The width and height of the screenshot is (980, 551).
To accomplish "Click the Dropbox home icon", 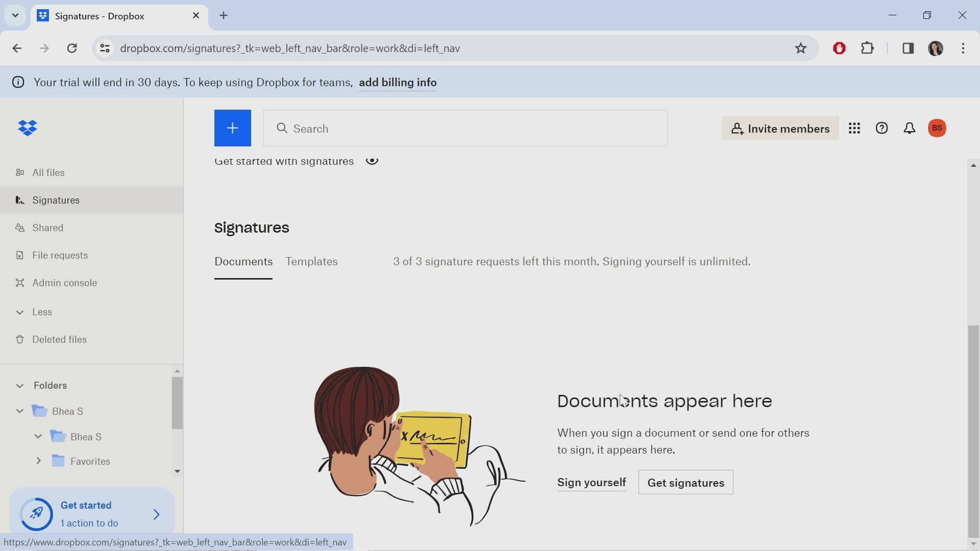I will point(27,128).
